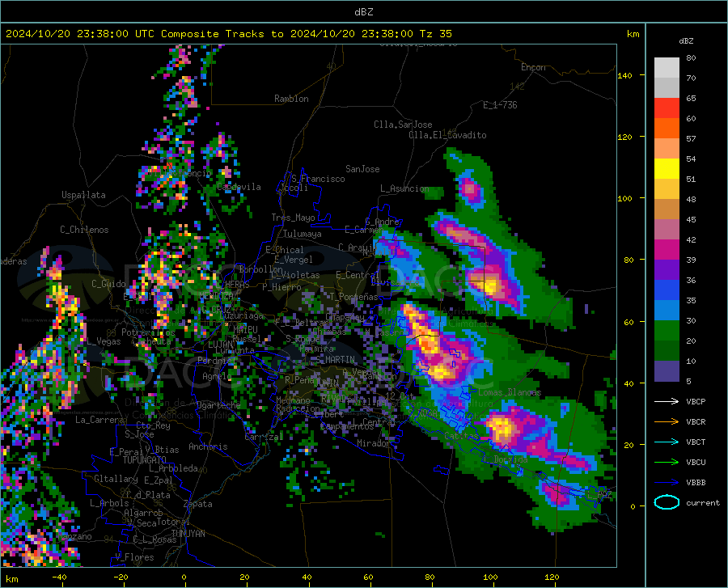This screenshot has height=588, width=728.
Task: Click the 120 km tick on bottom axis
Action: (552, 577)
